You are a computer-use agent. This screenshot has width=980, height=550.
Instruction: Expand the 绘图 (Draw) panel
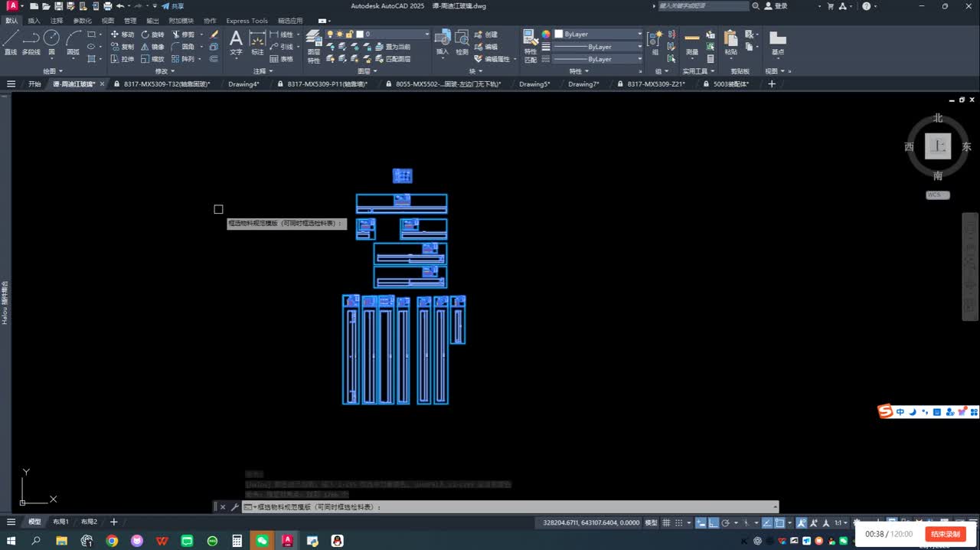point(52,71)
